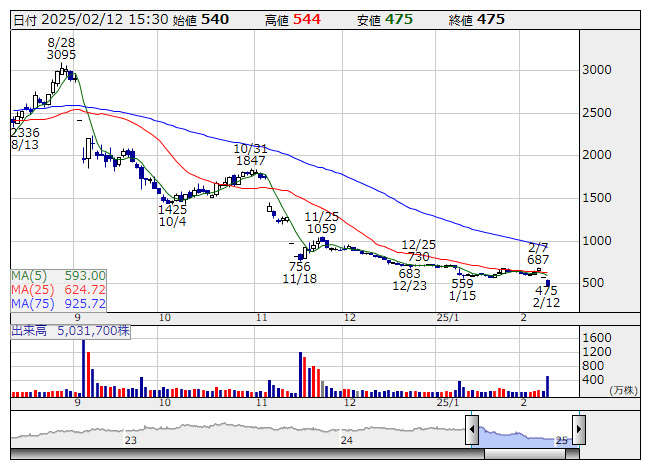653x470 pixels.
Task: Click the left range handle arrow
Action: click(471, 429)
